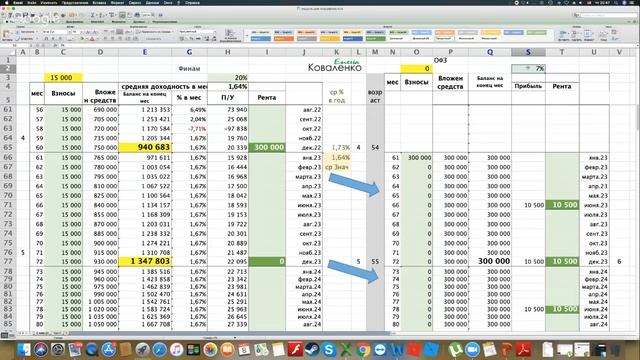The image size is (640, 360).
Task: Open Microsoft Word from the Dock
Action: click(x=397, y=350)
